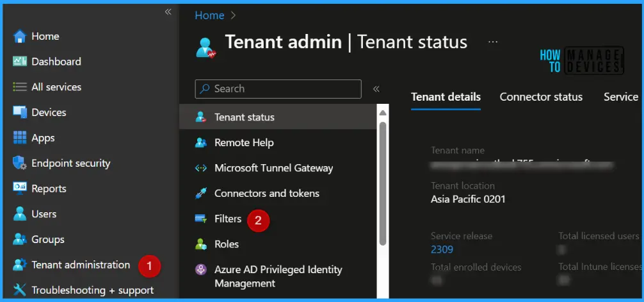Click the submenu vertical scrollbar thumb

[x=382, y=183]
